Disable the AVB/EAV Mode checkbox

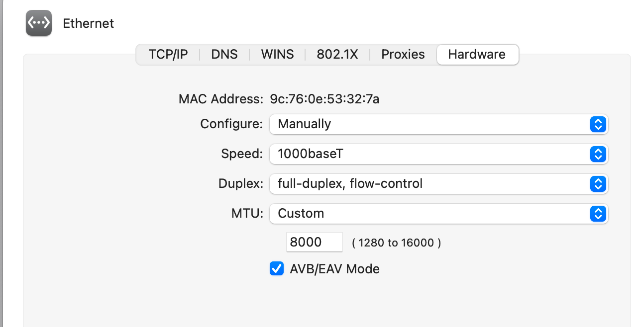[x=277, y=269]
